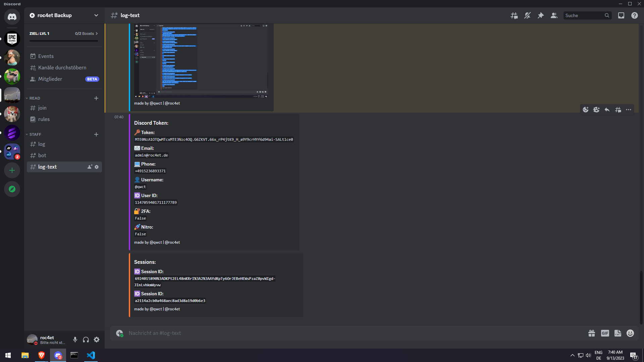Open the Threads icon in channel header
This screenshot has width=644, height=362.
click(514, 15)
